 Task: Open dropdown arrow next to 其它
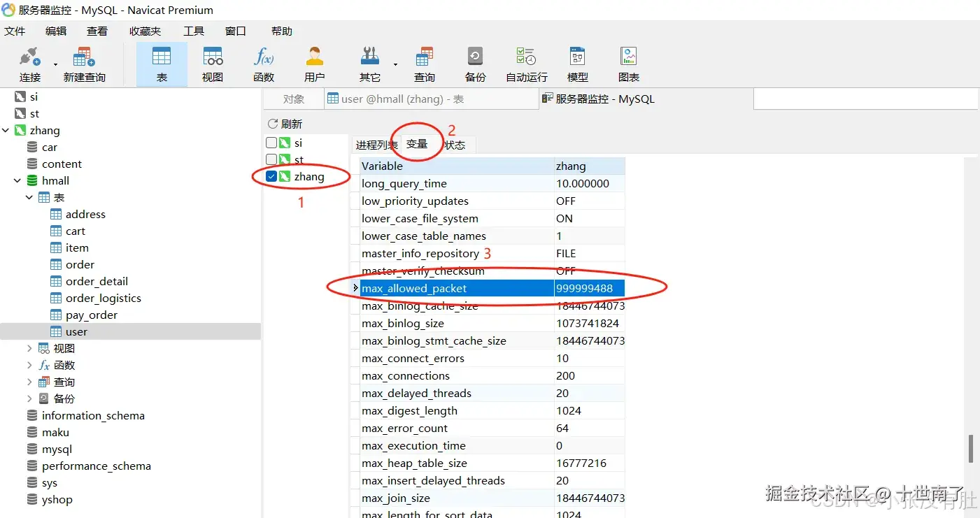(395, 64)
